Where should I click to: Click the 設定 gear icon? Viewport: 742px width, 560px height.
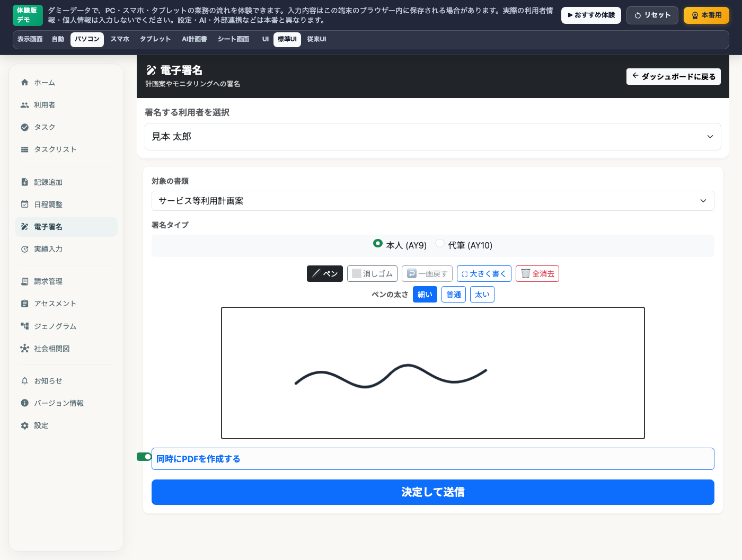point(24,425)
